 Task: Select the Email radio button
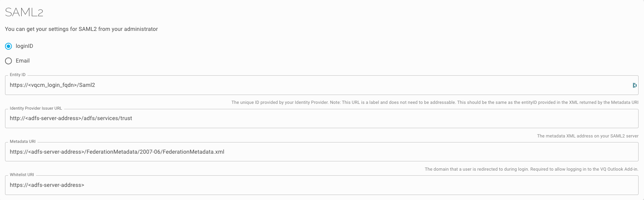[x=9, y=61]
